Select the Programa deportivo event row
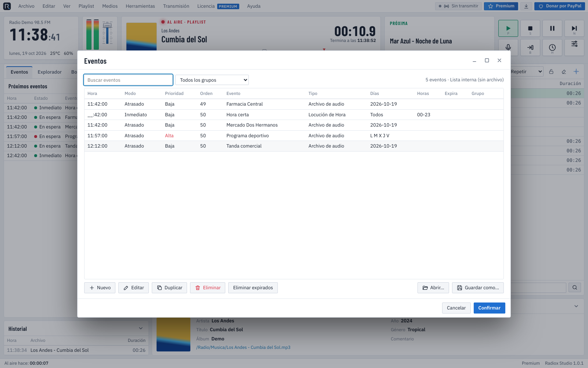Viewport: 588px width, 368px height. 294,136
